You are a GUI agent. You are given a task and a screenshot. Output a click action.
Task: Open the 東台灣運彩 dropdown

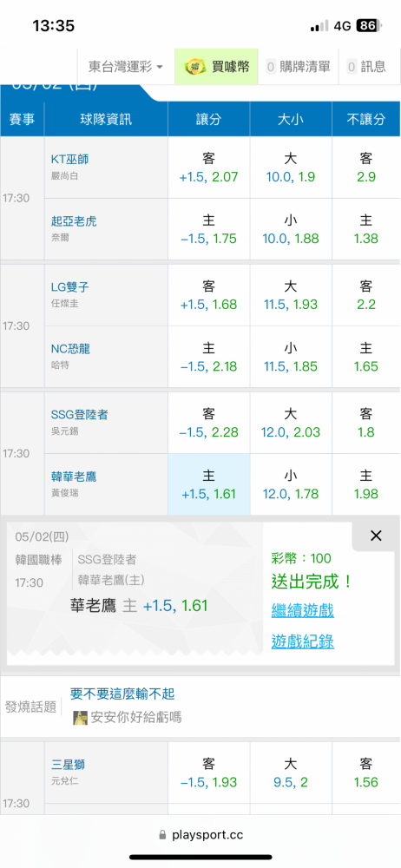pos(126,67)
